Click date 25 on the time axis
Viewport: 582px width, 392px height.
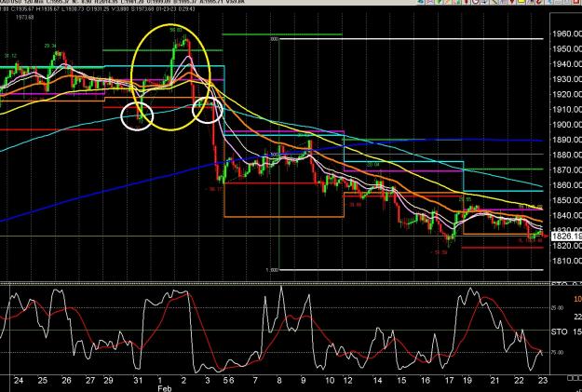click(42, 380)
